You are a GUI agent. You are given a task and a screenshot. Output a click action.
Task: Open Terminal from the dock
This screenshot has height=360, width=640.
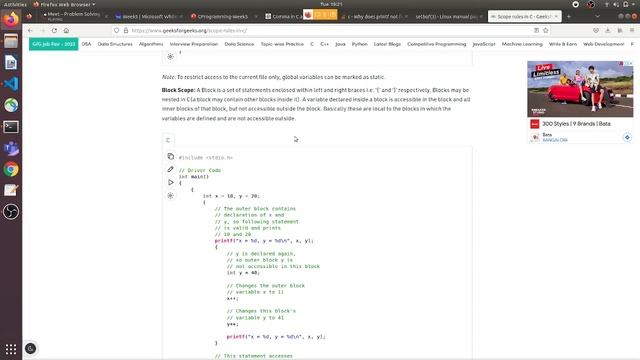point(11,127)
